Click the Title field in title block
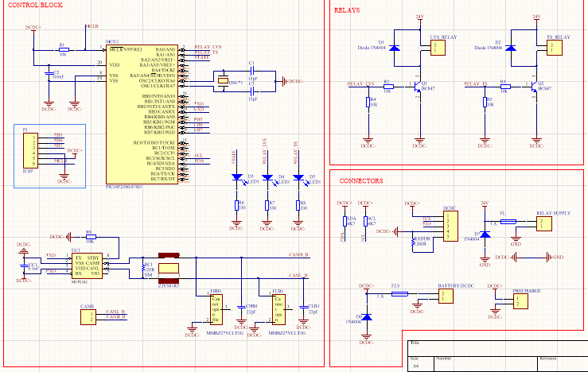The width and height of the screenshot is (588, 372). (497, 348)
